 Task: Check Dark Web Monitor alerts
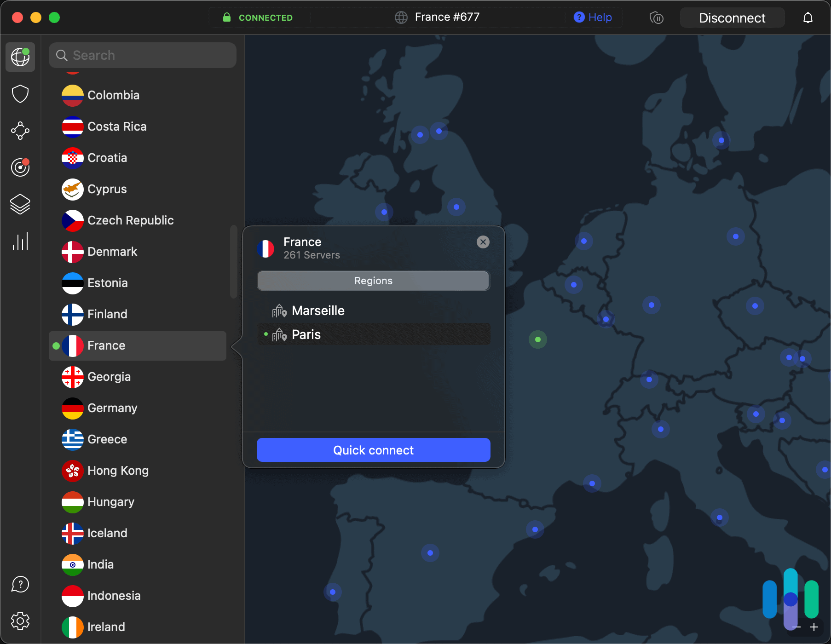(x=20, y=167)
